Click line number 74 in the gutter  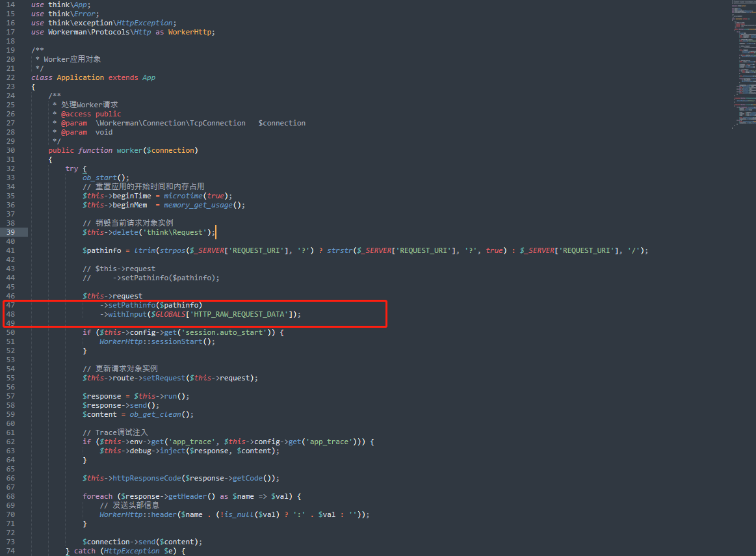(10, 551)
